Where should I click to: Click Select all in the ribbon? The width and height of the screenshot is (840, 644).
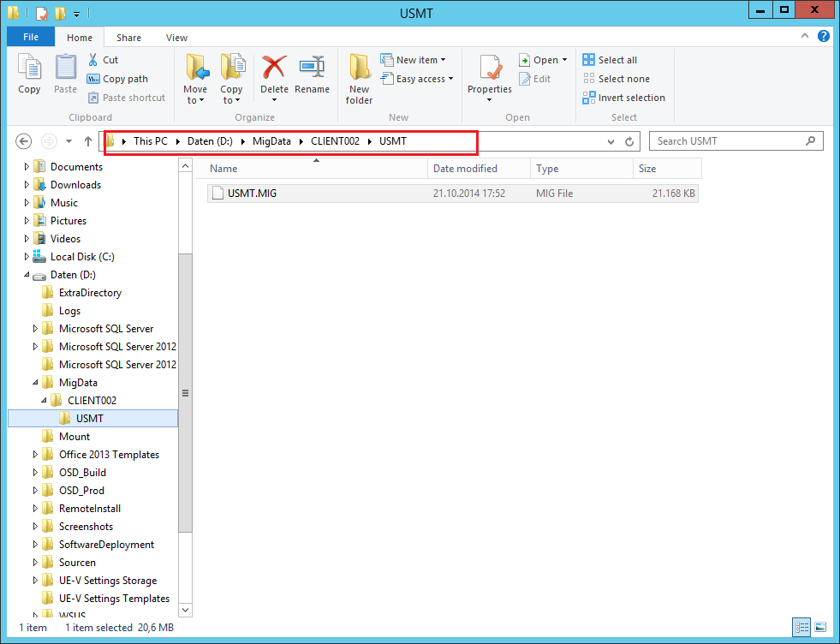[611, 60]
